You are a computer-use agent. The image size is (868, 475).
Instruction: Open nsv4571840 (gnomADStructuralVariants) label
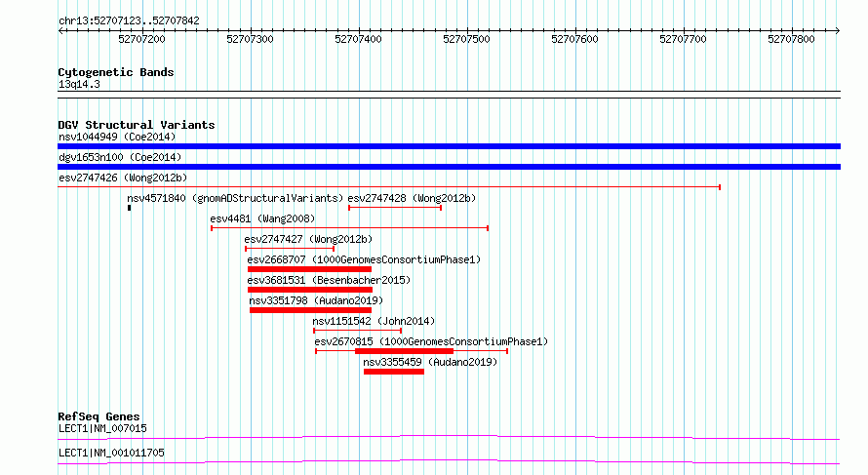click(x=235, y=198)
